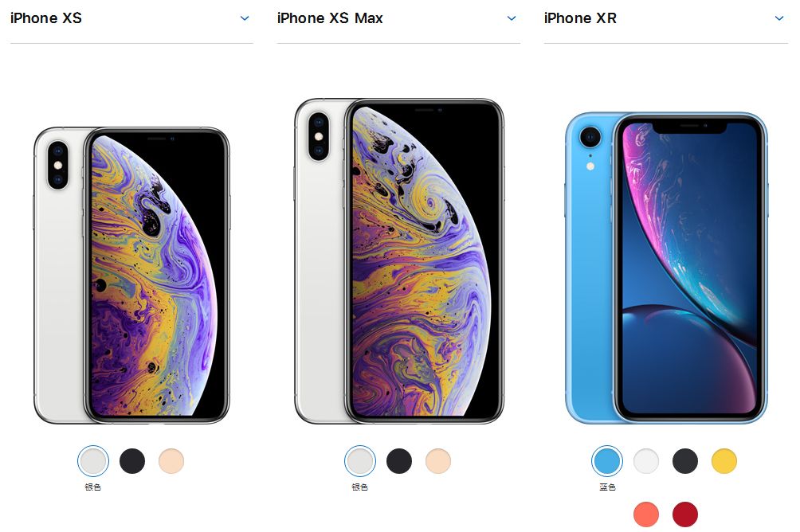
Task: Expand the iPhone XS Max dropdown chevron
Action: [512, 18]
